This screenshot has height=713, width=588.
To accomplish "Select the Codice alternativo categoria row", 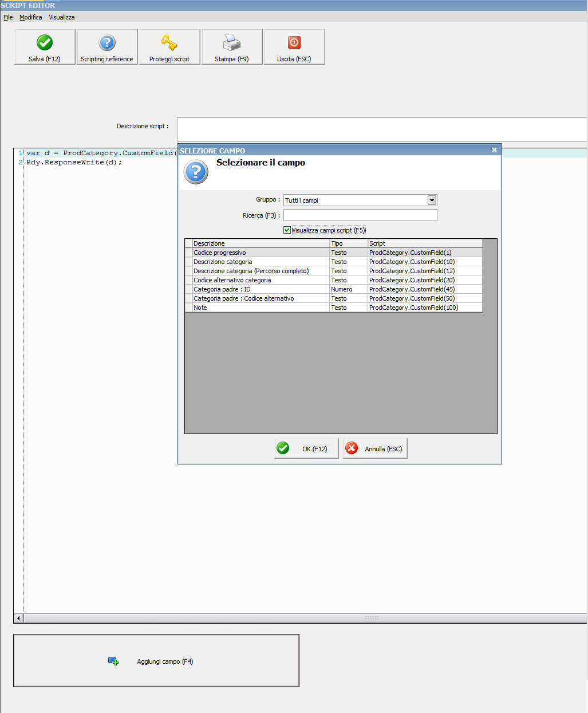I will coord(334,280).
